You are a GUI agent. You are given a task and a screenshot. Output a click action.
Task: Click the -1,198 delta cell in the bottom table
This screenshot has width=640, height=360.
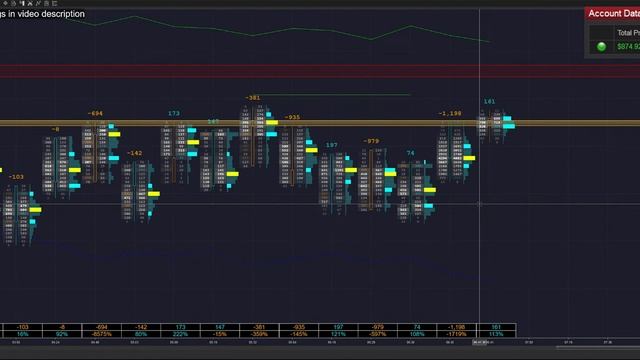point(456,327)
